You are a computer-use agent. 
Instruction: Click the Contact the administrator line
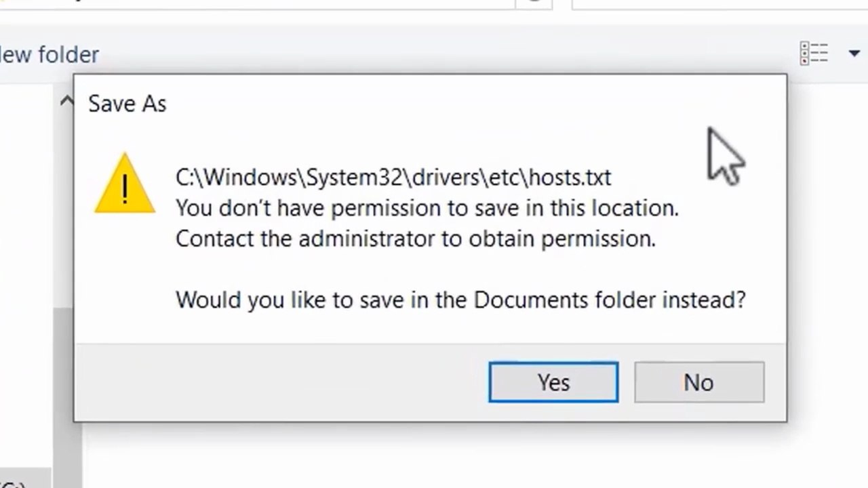tap(416, 239)
